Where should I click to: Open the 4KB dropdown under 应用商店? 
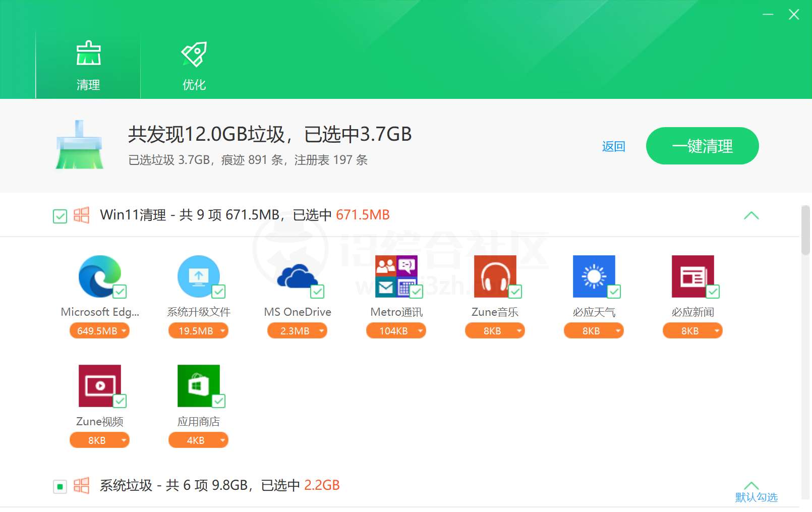(199, 440)
